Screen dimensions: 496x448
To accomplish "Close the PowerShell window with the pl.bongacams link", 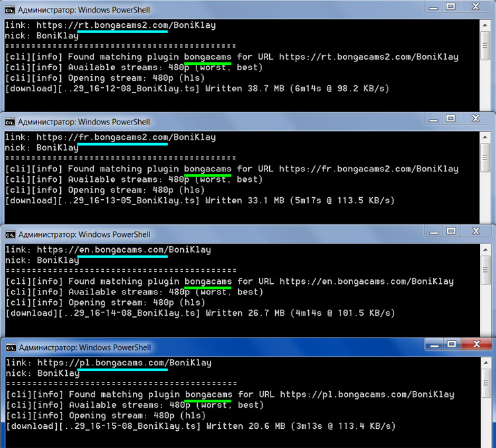I will (x=478, y=343).
